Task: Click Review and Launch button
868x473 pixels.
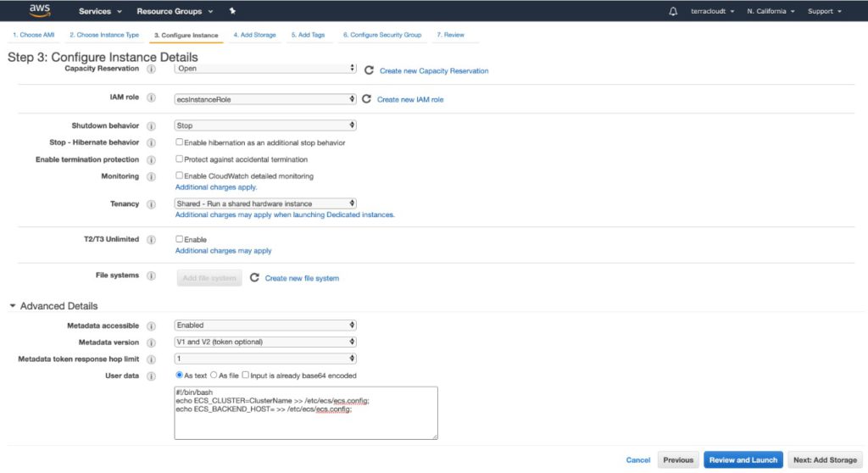Action: [743, 459]
